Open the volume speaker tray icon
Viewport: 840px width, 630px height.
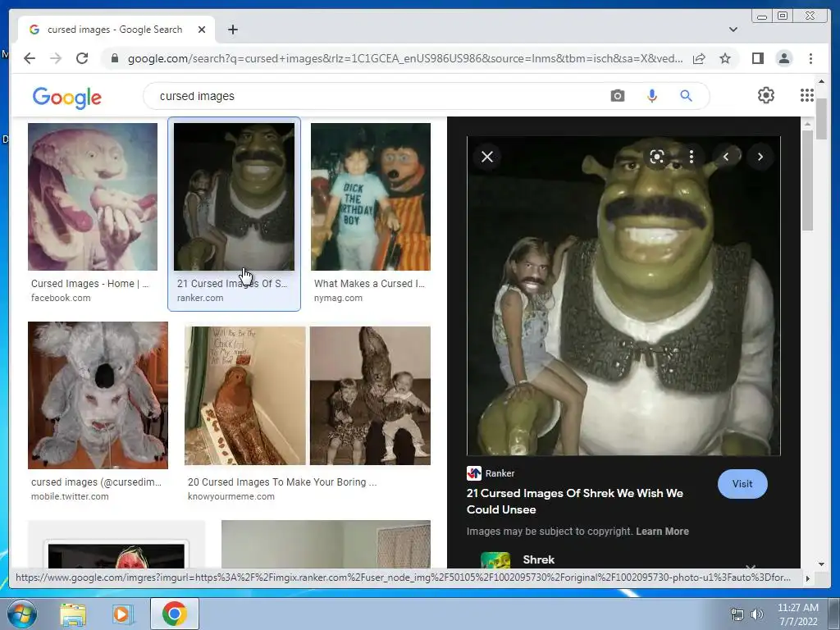[757, 614]
